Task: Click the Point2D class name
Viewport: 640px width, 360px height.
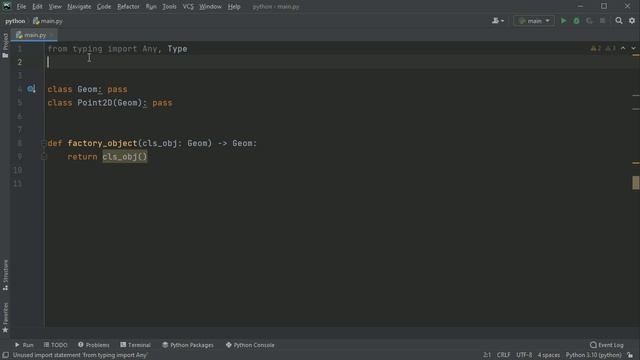Action: tap(95, 103)
